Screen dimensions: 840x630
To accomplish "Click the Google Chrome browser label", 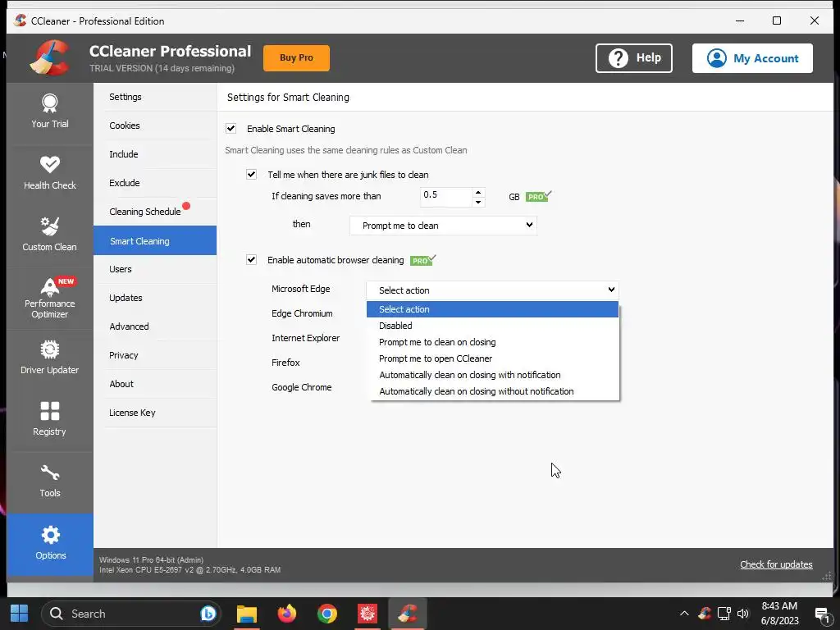I will 302,387.
